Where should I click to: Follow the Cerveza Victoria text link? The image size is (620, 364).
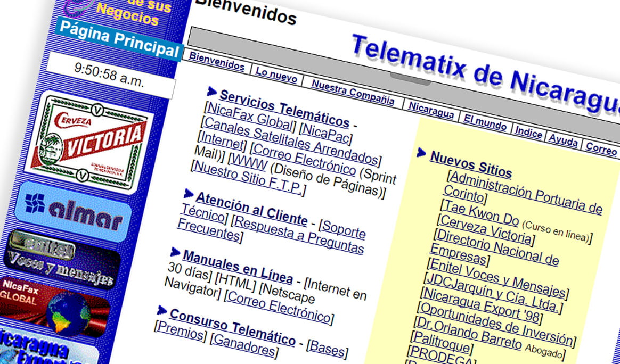click(486, 229)
